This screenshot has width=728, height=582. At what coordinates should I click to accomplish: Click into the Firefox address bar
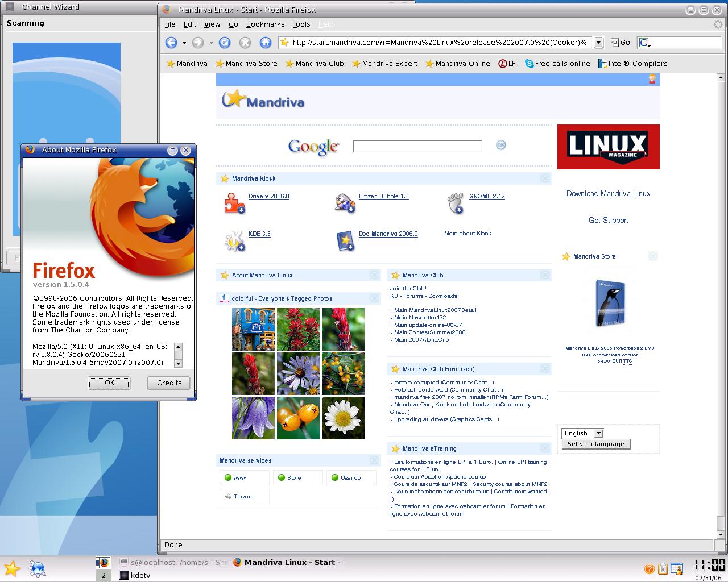pyautogui.click(x=440, y=43)
